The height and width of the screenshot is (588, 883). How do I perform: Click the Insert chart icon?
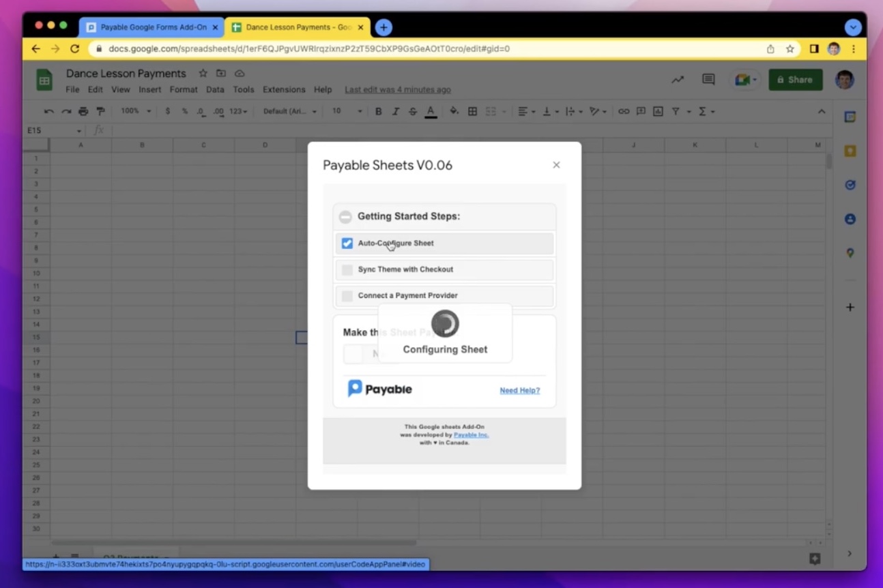pyautogui.click(x=657, y=111)
